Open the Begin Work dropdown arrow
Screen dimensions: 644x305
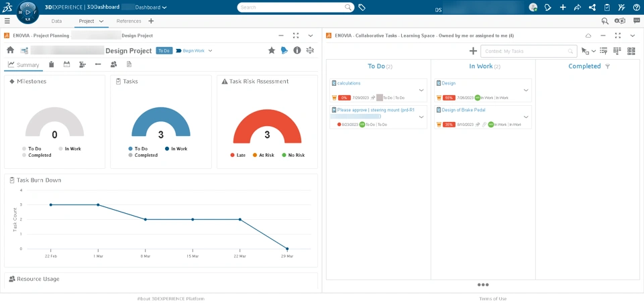tap(210, 51)
